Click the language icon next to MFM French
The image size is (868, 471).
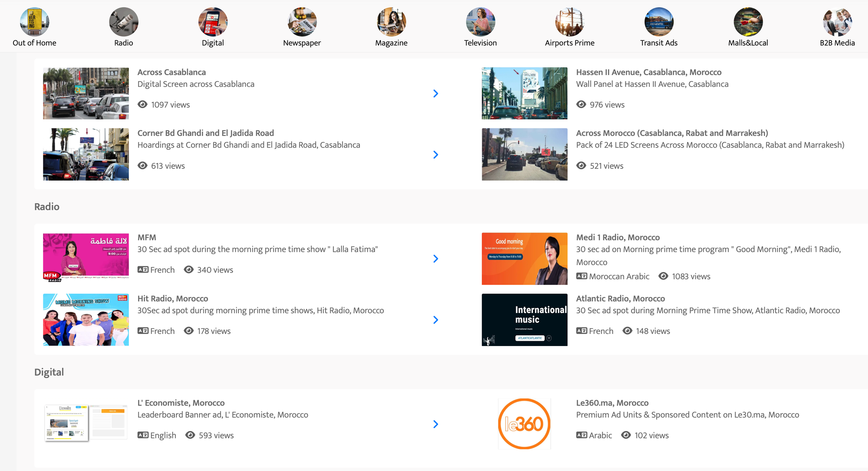[143, 270]
